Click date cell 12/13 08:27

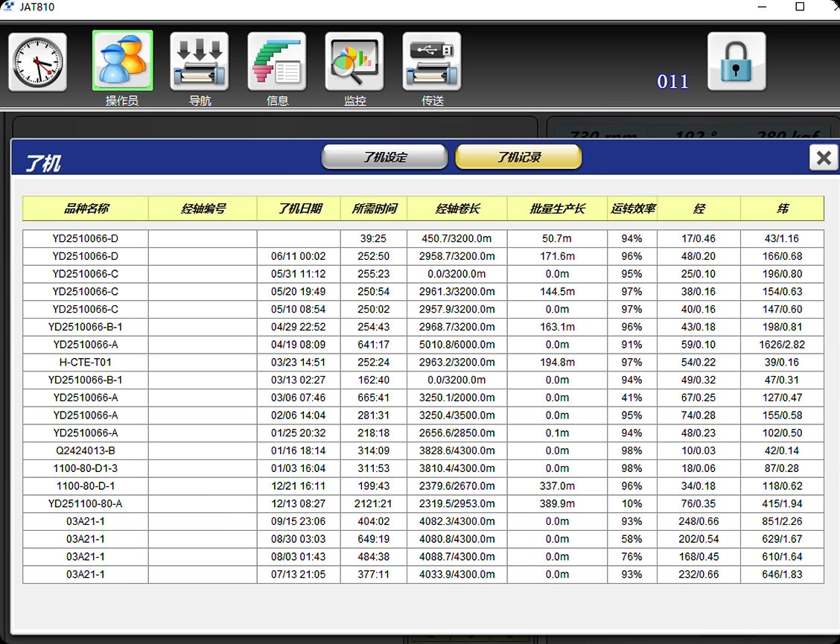(x=299, y=503)
